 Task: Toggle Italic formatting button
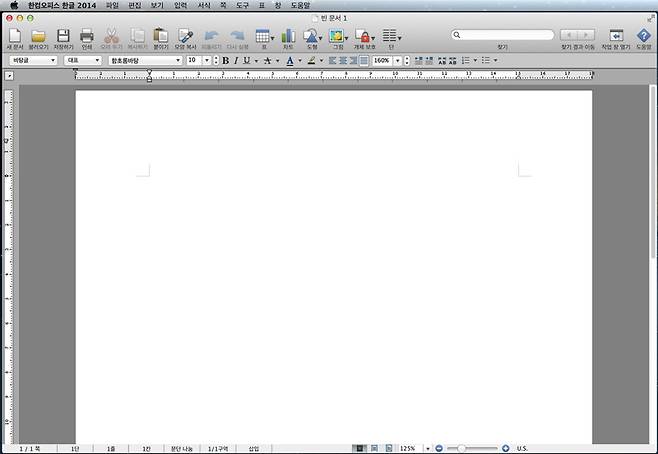pyautogui.click(x=236, y=61)
